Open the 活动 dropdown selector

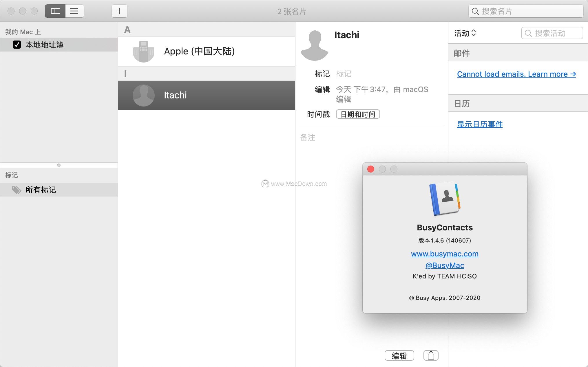tap(465, 33)
